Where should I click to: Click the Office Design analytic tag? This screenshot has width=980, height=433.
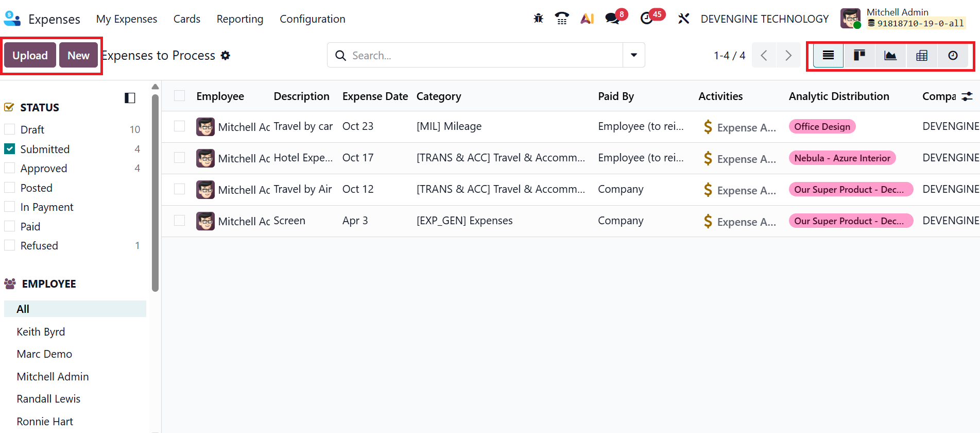coord(822,127)
